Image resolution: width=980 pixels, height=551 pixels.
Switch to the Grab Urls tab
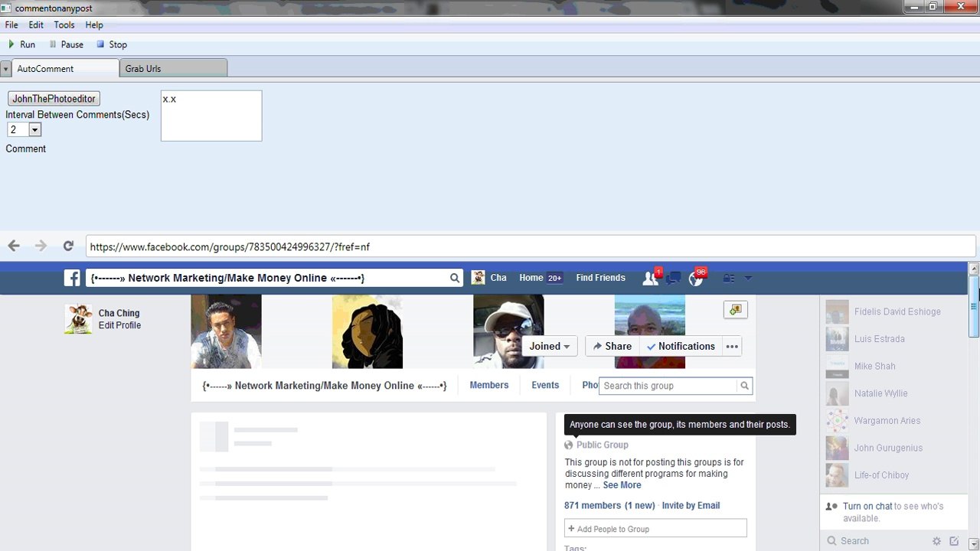(x=174, y=68)
